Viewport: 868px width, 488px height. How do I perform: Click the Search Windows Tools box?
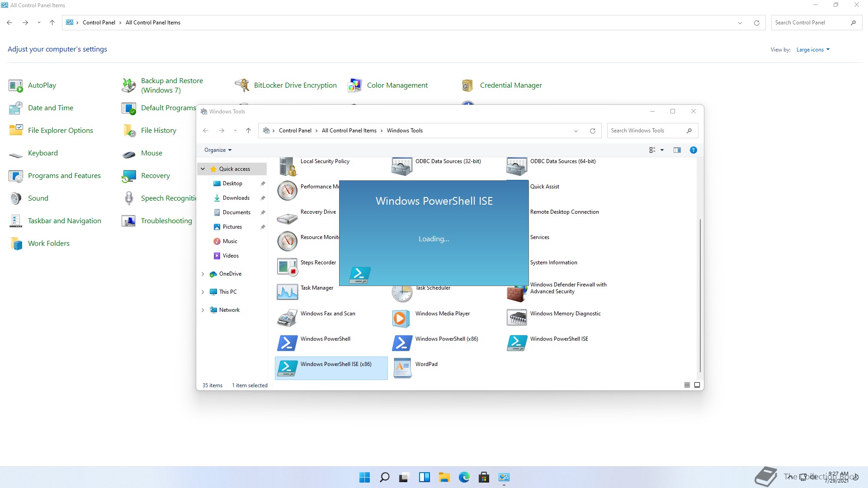pos(652,131)
